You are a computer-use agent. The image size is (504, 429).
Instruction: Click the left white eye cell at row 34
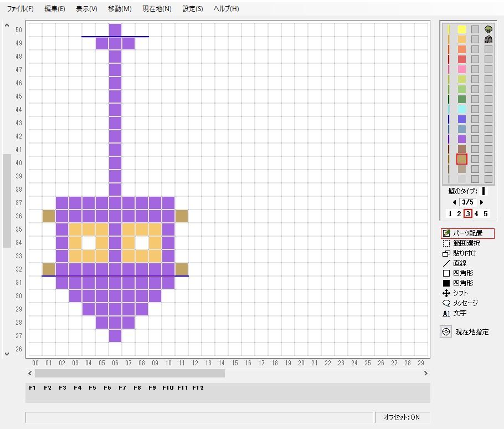[x=89, y=243]
